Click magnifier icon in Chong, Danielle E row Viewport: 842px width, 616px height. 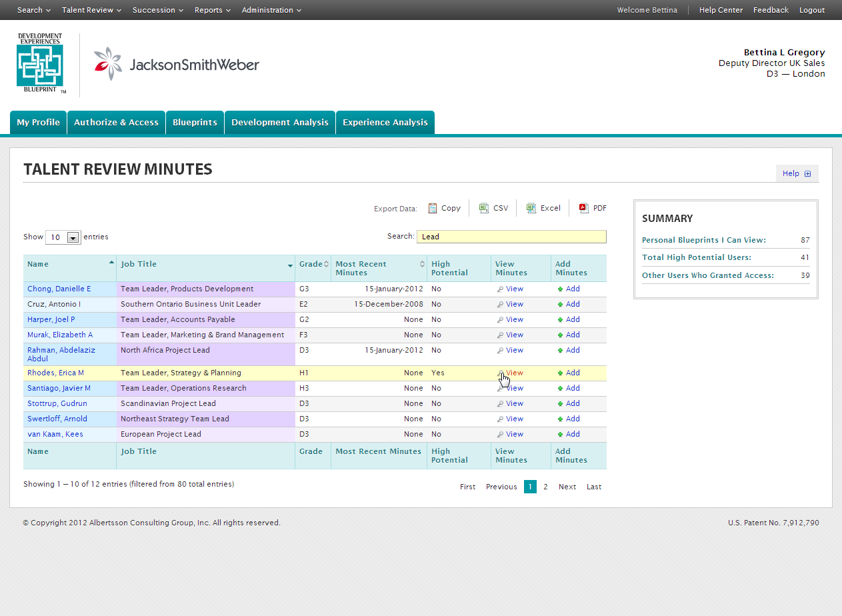[500, 289]
